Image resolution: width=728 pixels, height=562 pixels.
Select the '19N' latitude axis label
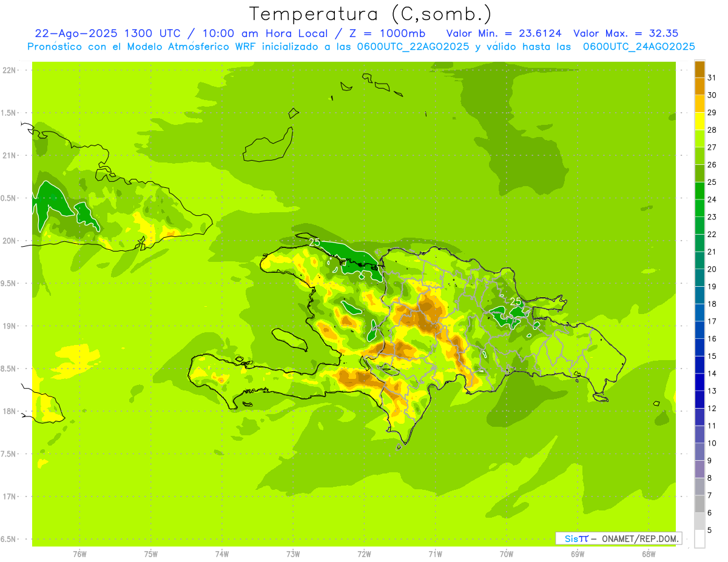(x=9, y=326)
